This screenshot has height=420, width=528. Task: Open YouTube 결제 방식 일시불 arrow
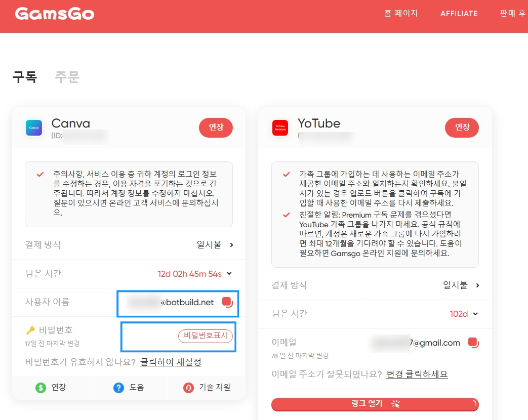pyautogui.click(x=477, y=285)
